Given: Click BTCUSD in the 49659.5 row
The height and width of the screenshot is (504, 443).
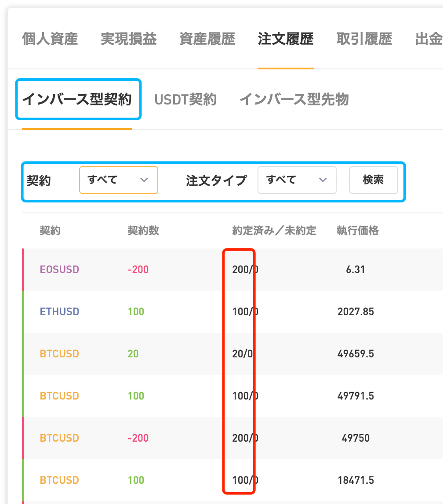Looking at the screenshot, I should tap(59, 353).
